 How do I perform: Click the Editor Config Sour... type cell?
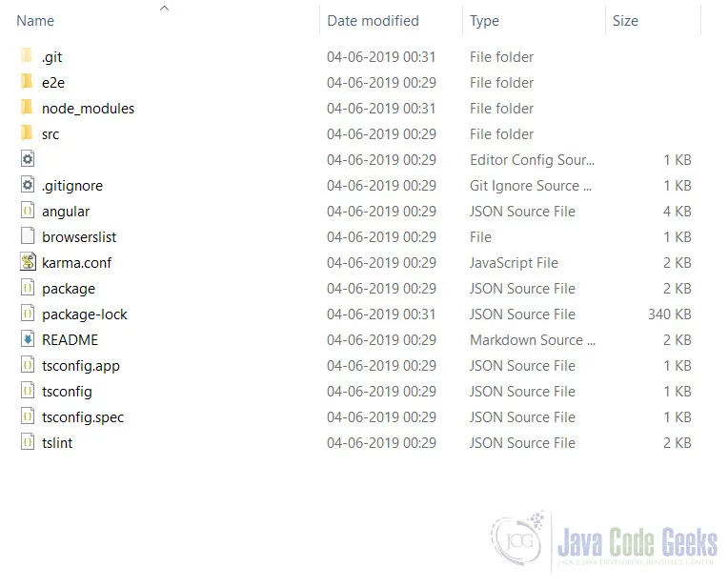532,160
